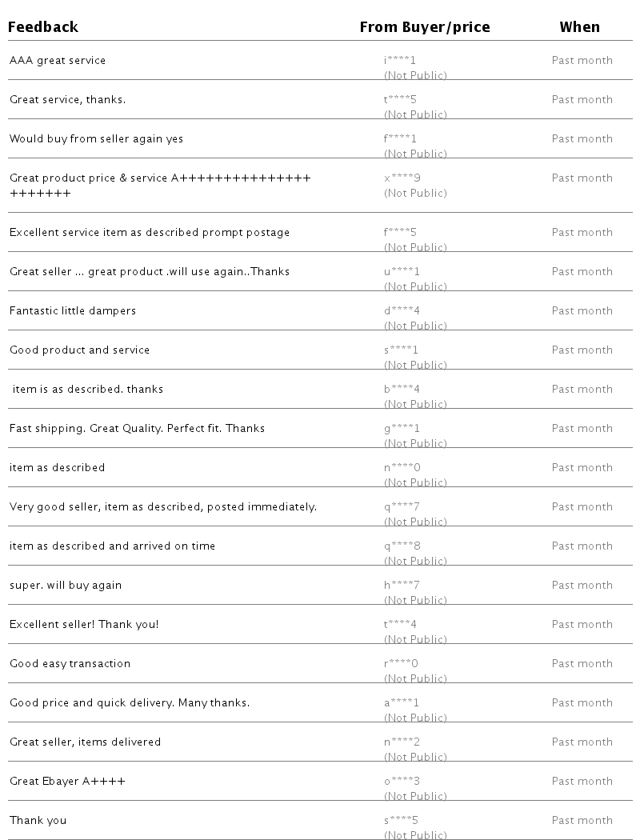The width and height of the screenshot is (640, 840).
Task: Click "Would buy from seller again yes" feedback
Action: pyautogui.click(x=96, y=139)
